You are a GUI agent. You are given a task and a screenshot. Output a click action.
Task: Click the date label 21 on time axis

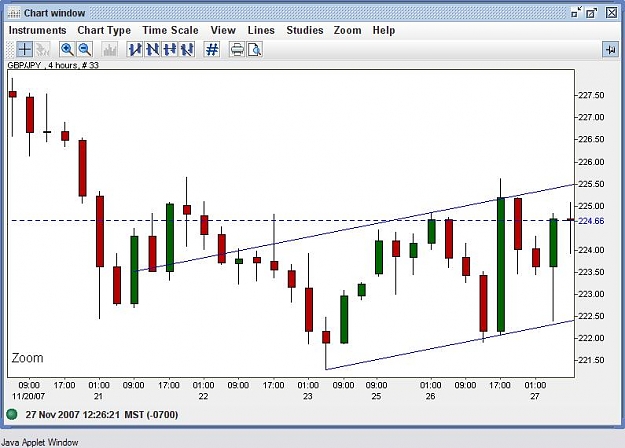click(x=98, y=396)
